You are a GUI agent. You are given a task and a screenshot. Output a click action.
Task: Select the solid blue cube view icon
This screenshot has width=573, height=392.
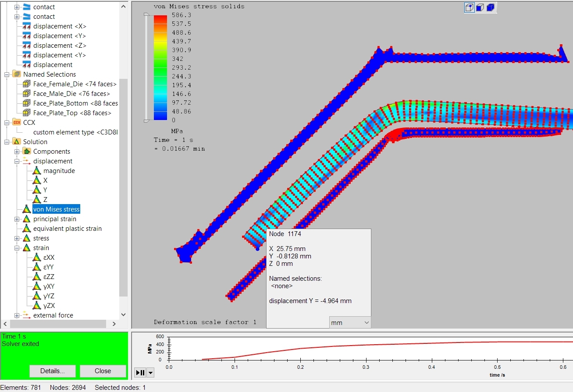[x=491, y=7]
